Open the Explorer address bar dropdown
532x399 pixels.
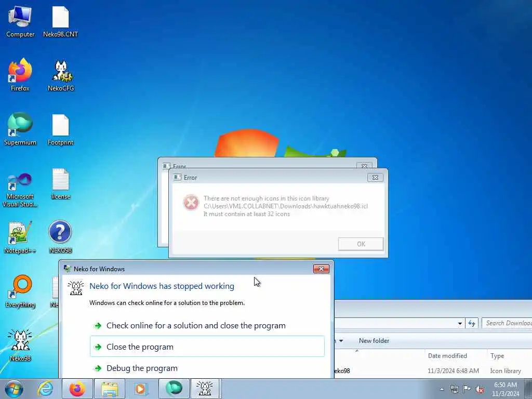[x=460, y=323]
